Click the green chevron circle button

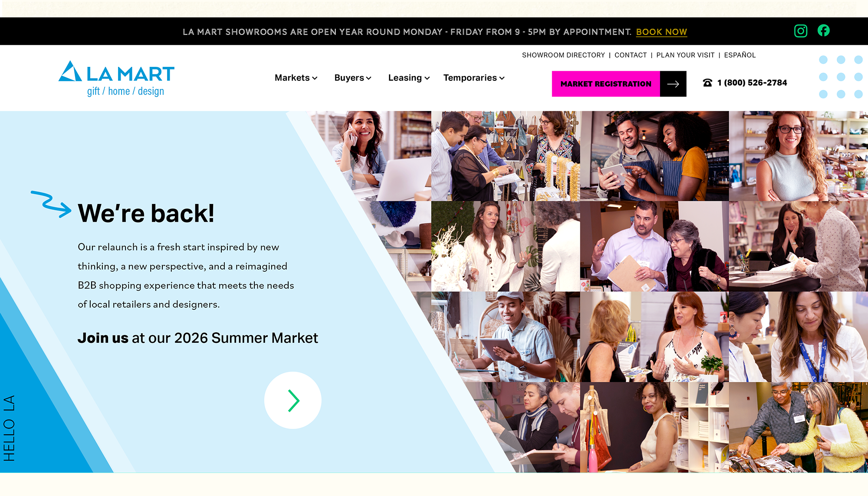[x=293, y=400]
